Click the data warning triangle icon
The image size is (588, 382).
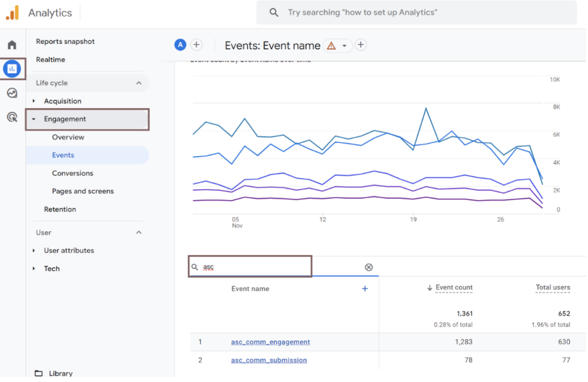pyautogui.click(x=331, y=46)
